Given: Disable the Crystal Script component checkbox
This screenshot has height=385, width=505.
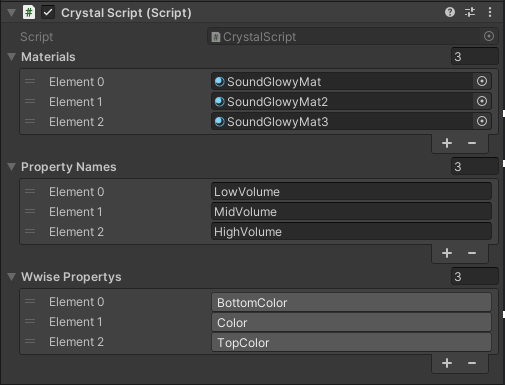Looking at the screenshot, I should [48, 13].
